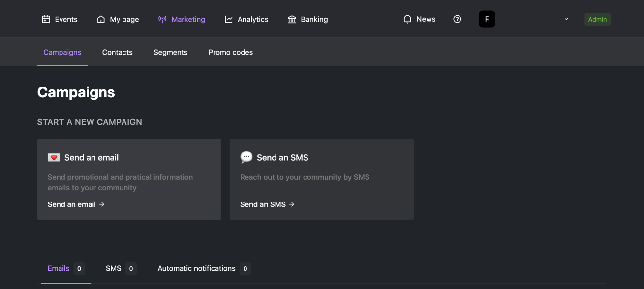644x289 pixels.
Task: Select the Emails list tab
Action: coord(66,268)
